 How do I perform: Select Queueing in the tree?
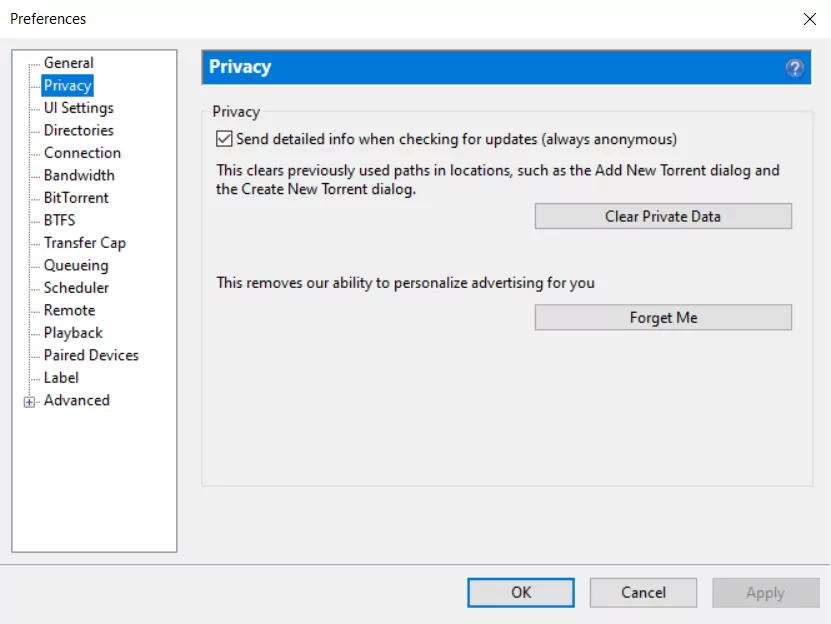click(x=76, y=265)
